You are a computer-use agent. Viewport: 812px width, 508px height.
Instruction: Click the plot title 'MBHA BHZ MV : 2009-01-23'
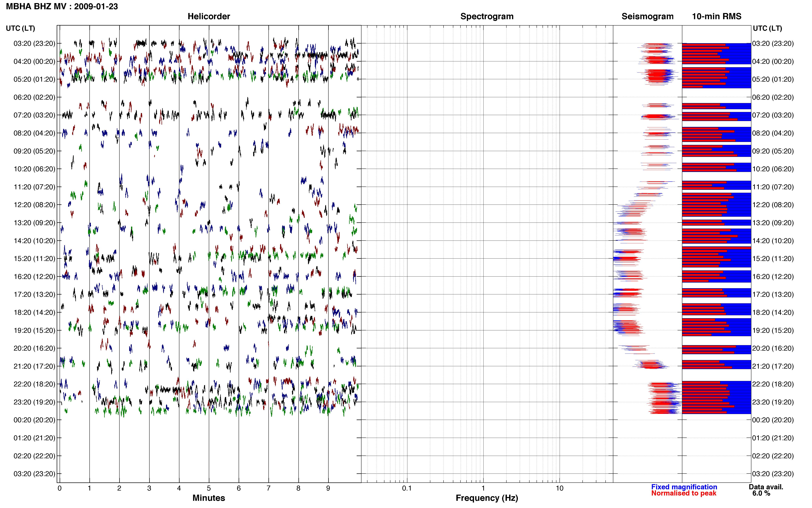[x=62, y=6]
